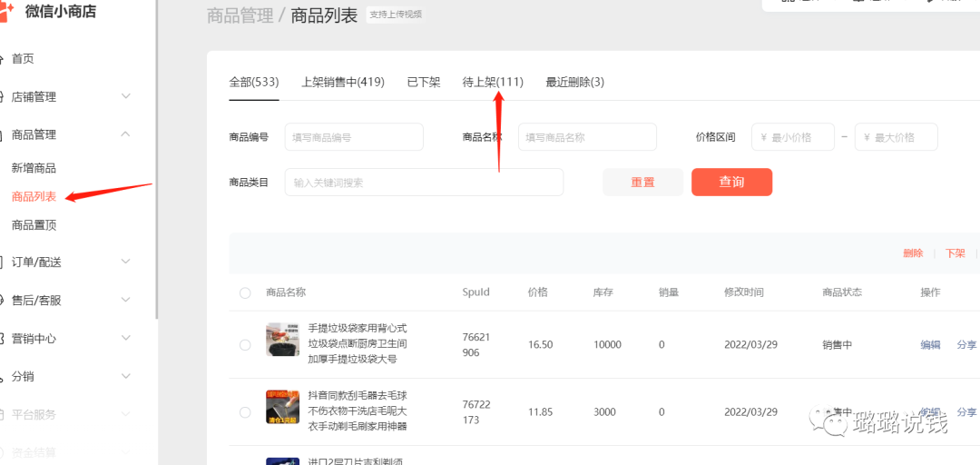This screenshot has width=980, height=465.
Task: Click the 营销中心 sidebar icon
Action: tap(2, 339)
